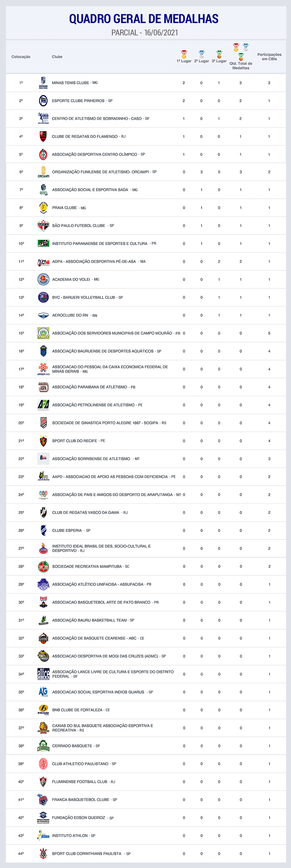Image resolution: width=291 pixels, height=868 pixels.
Task: Click the Corinthians Paulista crest
Action: [x=43, y=854]
